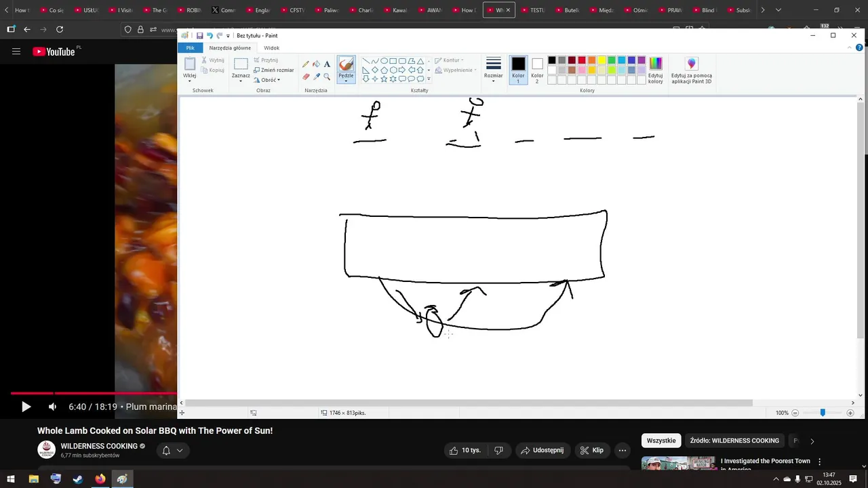Select the Pencil tool in Paint
Viewport: 868px width, 488px height.
coord(306,64)
